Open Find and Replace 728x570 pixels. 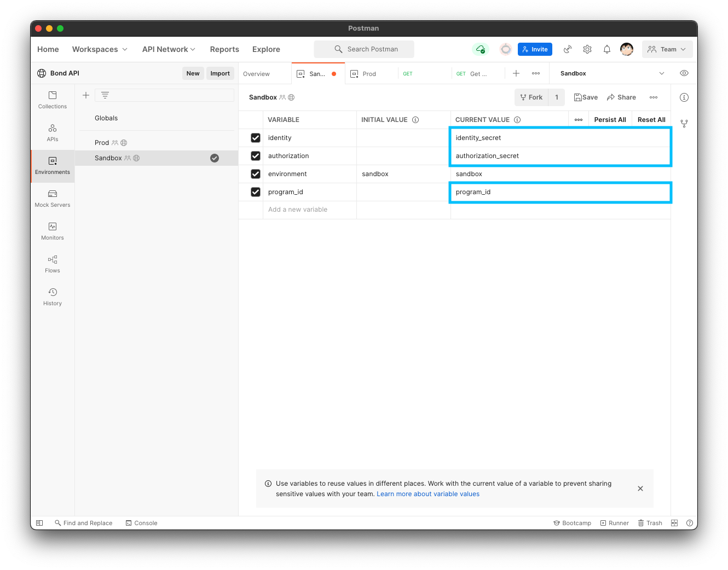tap(83, 523)
